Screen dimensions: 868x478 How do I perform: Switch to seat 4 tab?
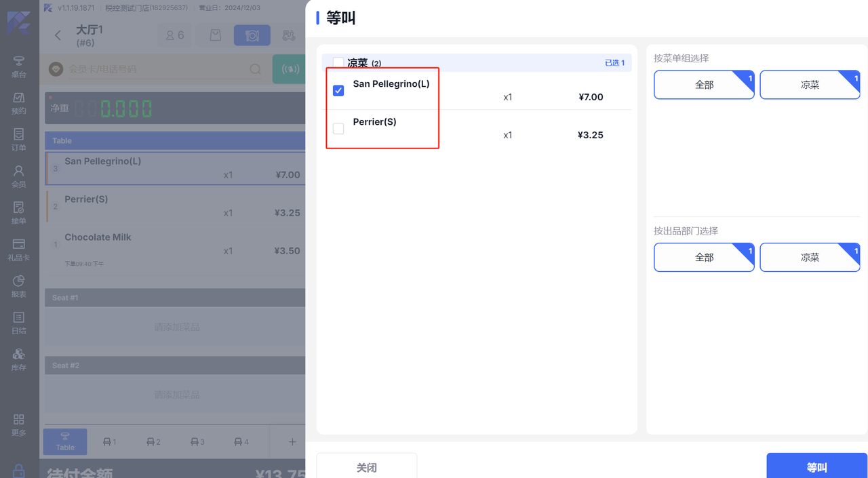pyautogui.click(x=241, y=442)
